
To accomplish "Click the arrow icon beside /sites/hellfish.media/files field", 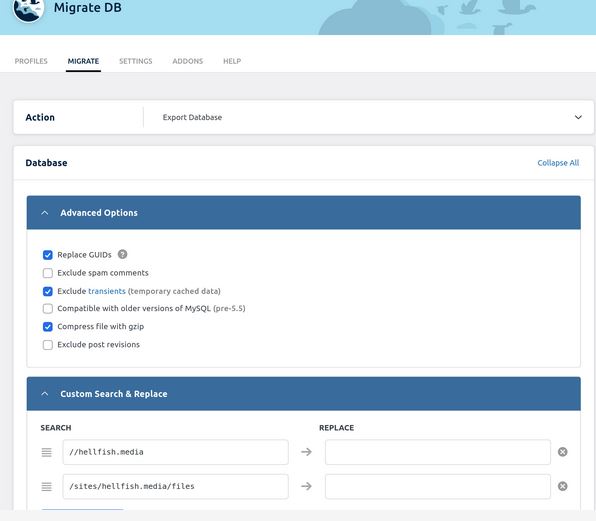I will (306, 486).
